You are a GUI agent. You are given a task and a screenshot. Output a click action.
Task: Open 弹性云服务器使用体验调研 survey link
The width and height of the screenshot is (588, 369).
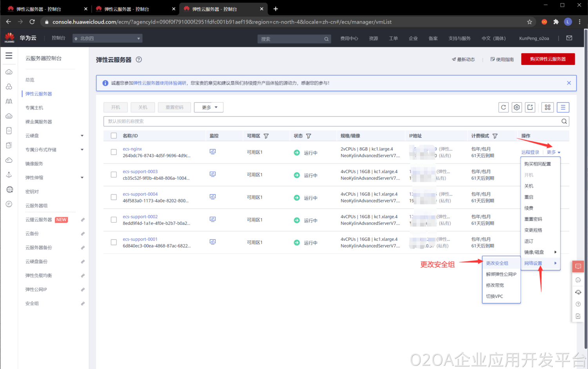click(160, 83)
